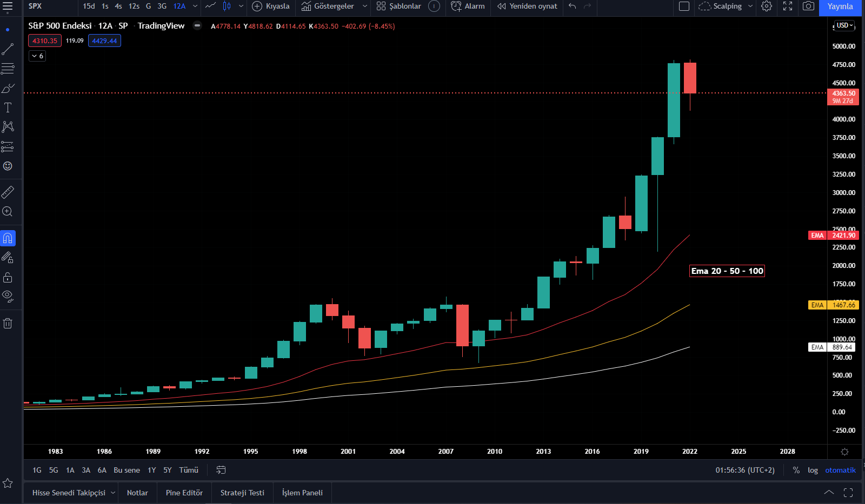Expand the Hisse Senedi Takipçisi dropdown arrow
The width and height of the screenshot is (865, 504).
(x=113, y=493)
